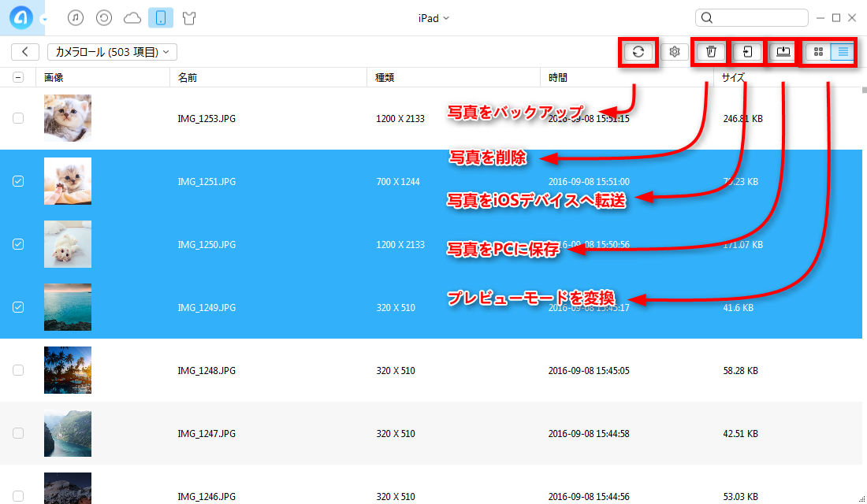Expand the カメラロール (503 項目) dropdown

(x=112, y=51)
